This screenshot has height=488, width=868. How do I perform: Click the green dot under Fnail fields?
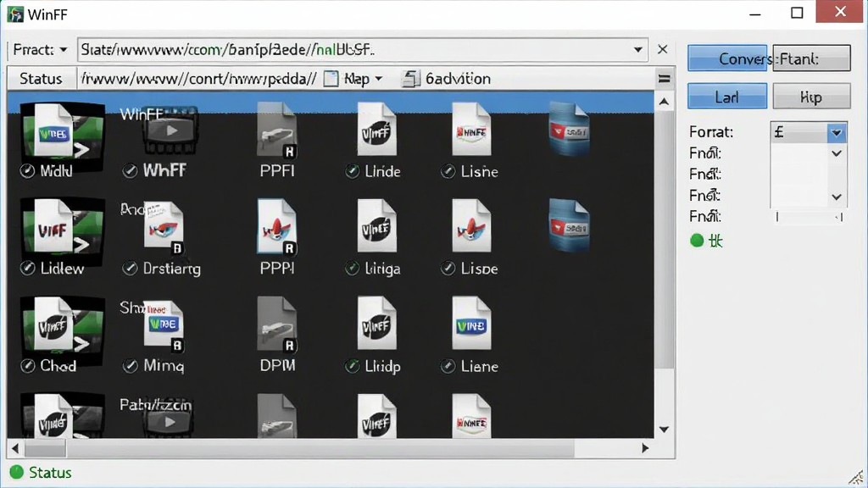[x=697, y=240]
